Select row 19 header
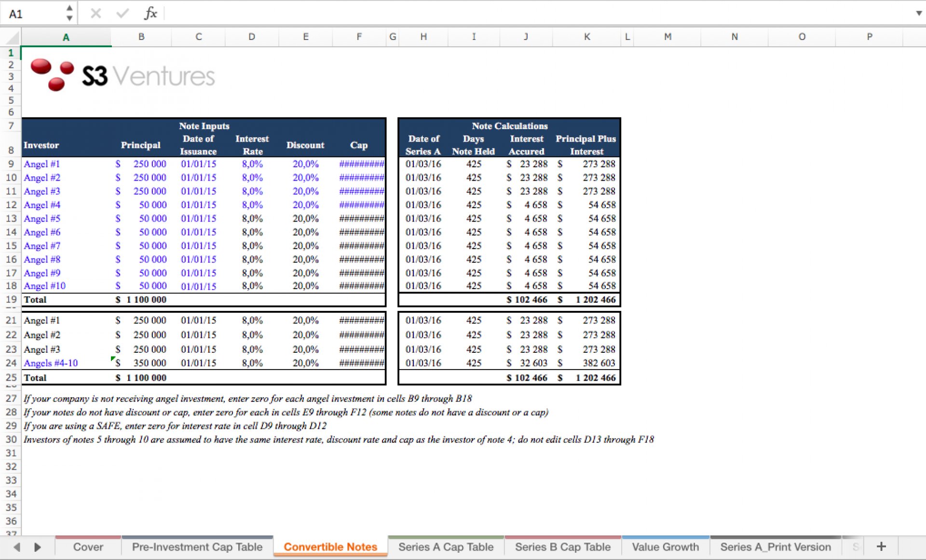The image size is (926, 560). pyautogui.click(x=11, y=299)
